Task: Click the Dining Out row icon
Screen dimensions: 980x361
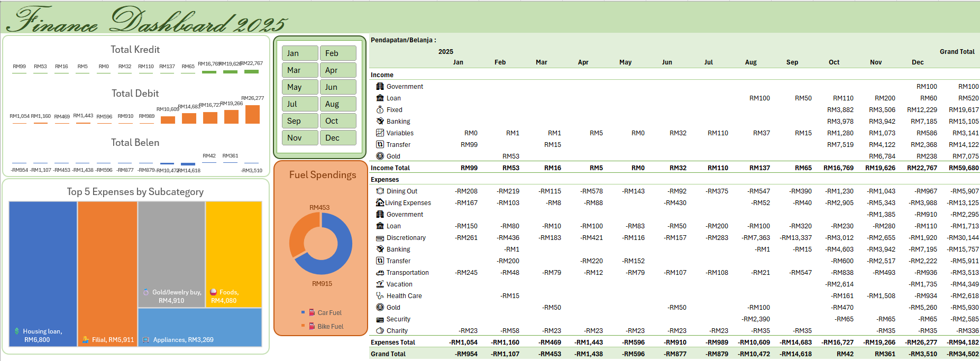Action: pos(380,191)
